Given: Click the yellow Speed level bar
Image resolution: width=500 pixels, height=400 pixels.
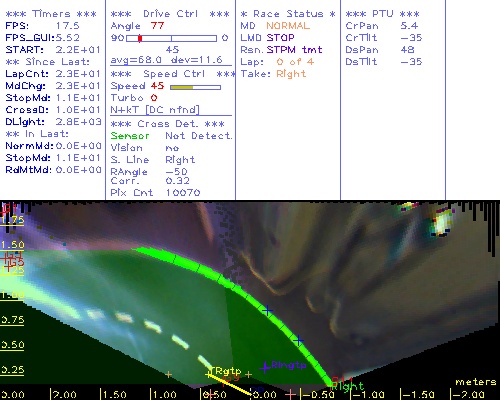Looking at the screenshot, I should tap(182, 87).
